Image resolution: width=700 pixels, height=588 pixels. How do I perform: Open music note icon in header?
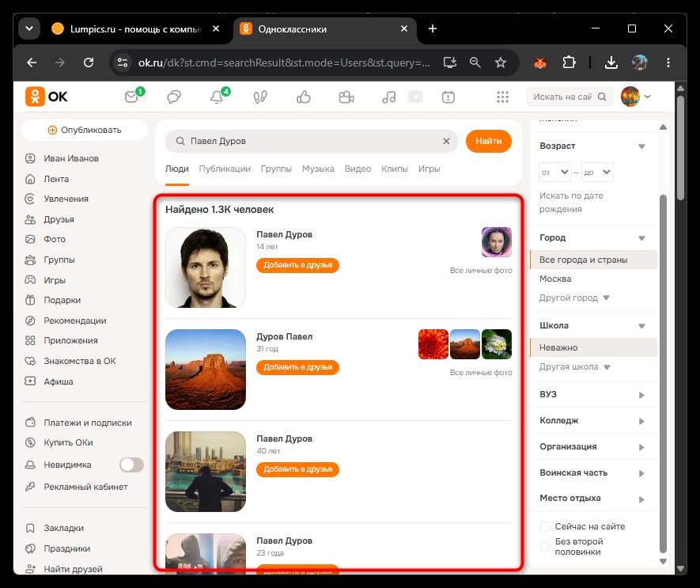pyautogui.click(x=389, y=97)
